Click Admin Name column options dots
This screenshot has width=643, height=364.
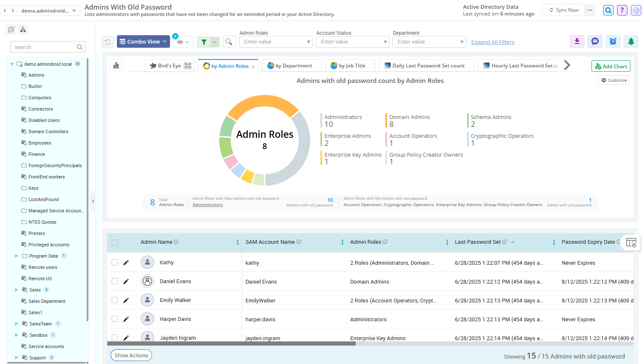(238, 242)
